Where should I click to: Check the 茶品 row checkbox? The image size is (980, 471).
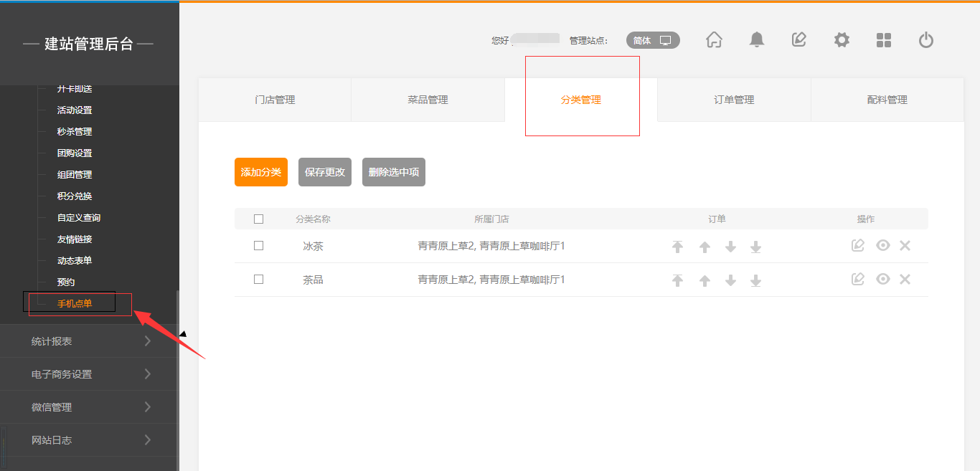point(259,280)
